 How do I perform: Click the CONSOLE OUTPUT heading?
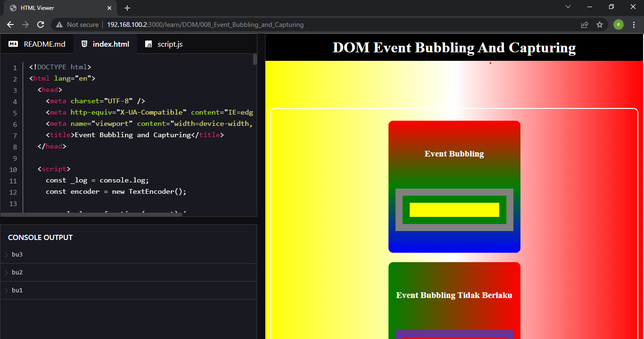pyautogui.click(x=40, y=237)
